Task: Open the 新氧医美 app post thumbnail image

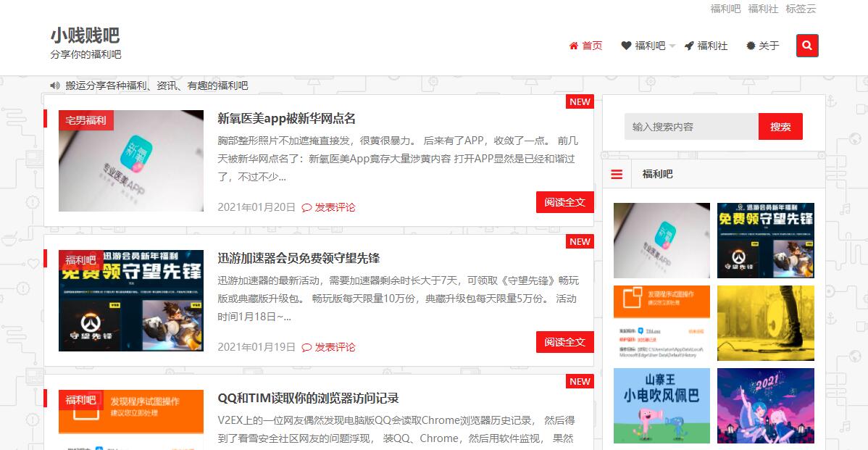Action: [x=131, y=161]
